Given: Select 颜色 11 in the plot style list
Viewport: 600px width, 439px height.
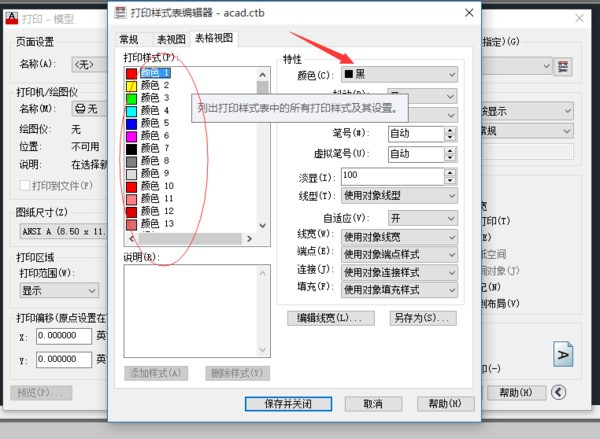Looking at the screenshot, I should (157, 199).
